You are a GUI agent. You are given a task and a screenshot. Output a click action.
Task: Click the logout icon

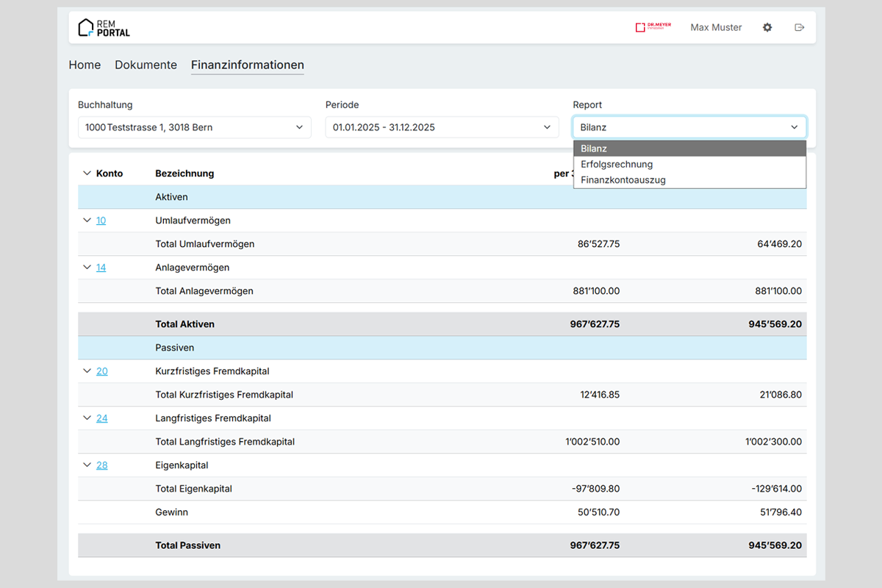pyautogui.click(x=800, y=27)
